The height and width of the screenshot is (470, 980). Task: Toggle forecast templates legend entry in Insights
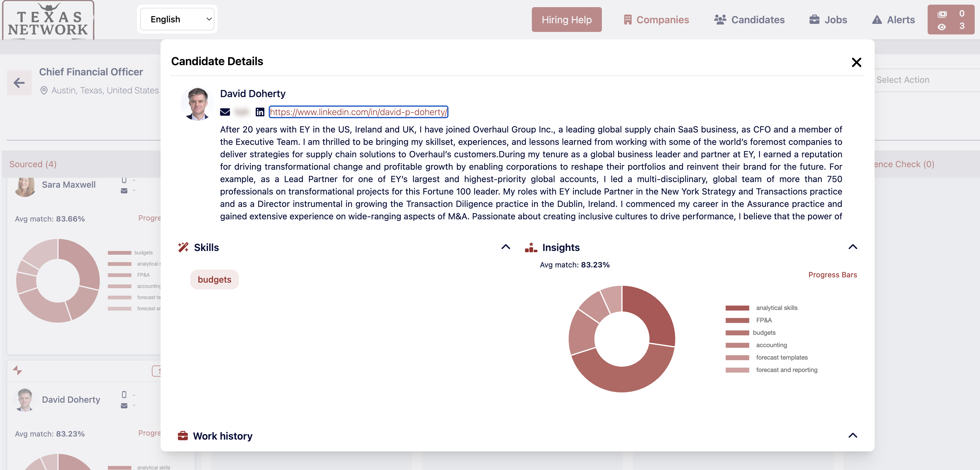[766, 357]
